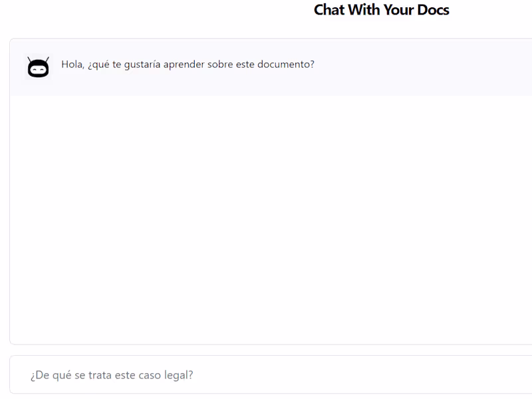The width and height of the screenshot is (532, 399).
Task: Click the bot's antenna icon
Action: coord(38,59)
